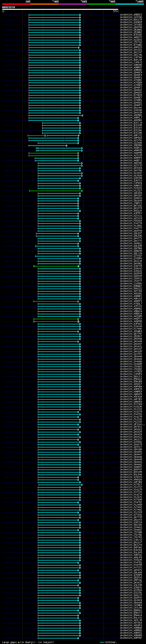Screen dimensions: 146x644
Task: Click UniRef100_A9NKM0 hit name
Action: 131,70
